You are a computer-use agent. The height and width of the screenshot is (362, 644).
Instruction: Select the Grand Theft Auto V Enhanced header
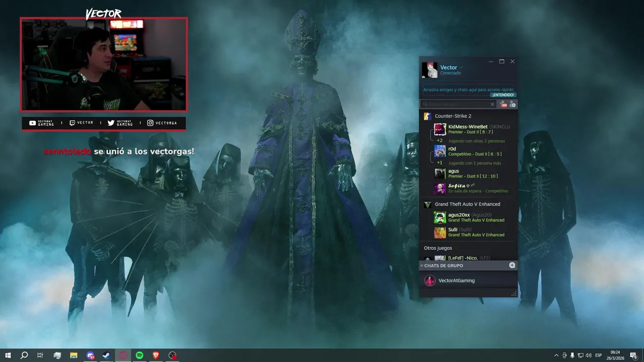coord(468,204)
